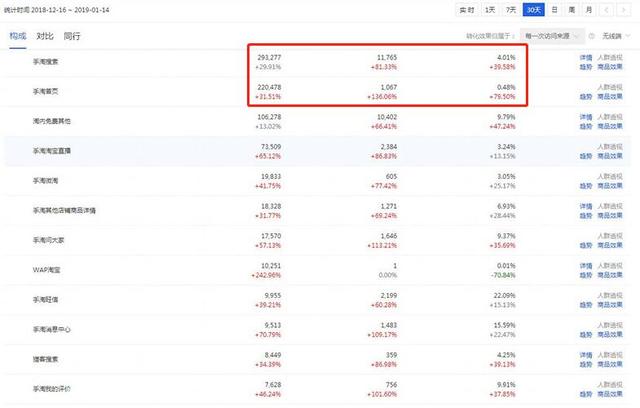Click the -70.84% change value
The width and height of the screenshot is (640, 408).
point(503,275)
